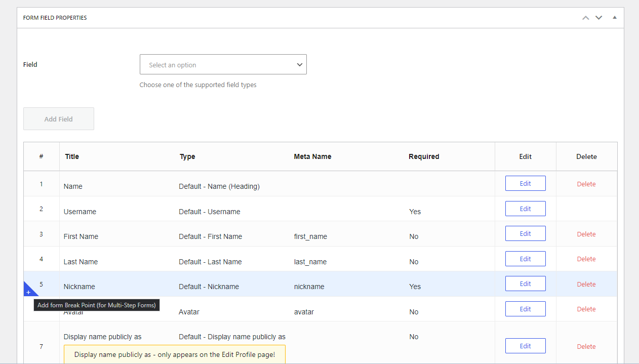Click the 'first_name' meta name cell
This screenshot has width=639, height=364.
(310, 236)
